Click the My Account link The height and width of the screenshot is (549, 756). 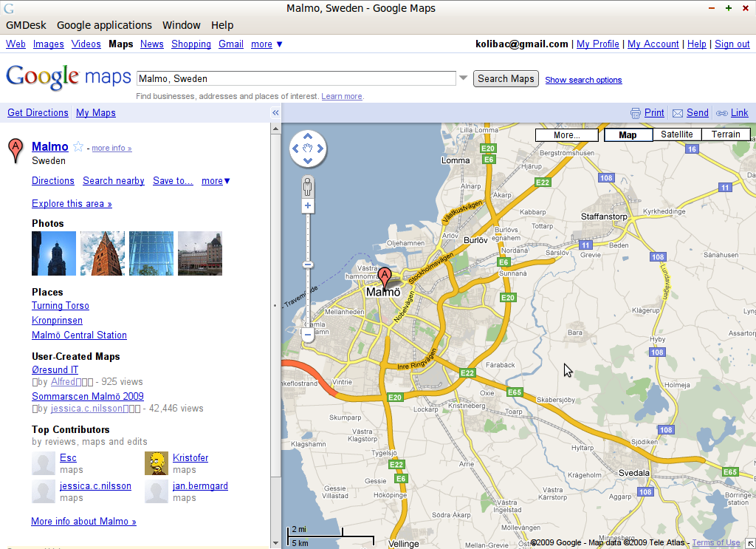tap(653, 44)
